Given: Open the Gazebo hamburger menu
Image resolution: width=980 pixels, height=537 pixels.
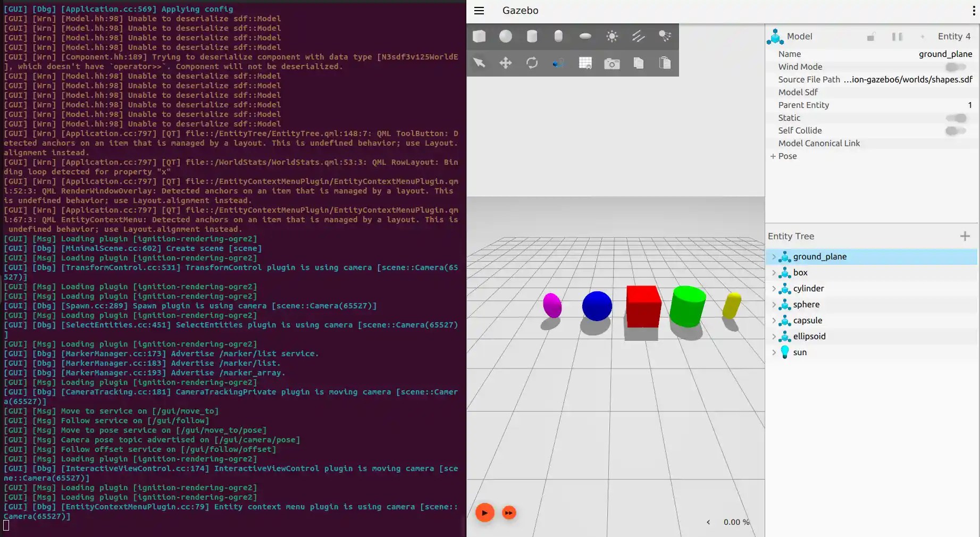Looking at the screenshot, I should coord(479,11).
